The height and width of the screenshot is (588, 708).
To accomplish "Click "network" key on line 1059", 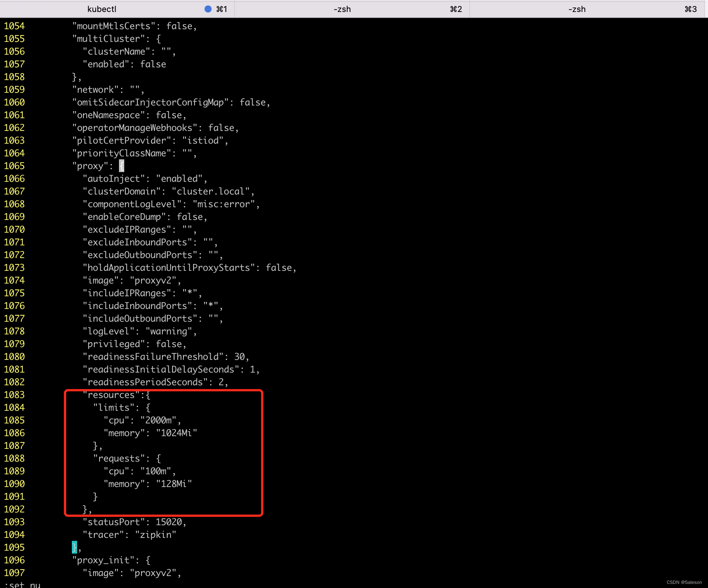I will (95, 90).
